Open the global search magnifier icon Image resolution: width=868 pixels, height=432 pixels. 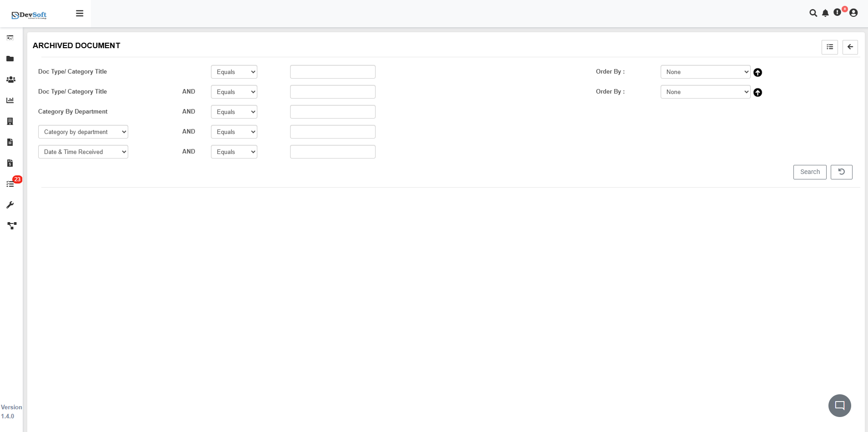click(x=813, y=13)
